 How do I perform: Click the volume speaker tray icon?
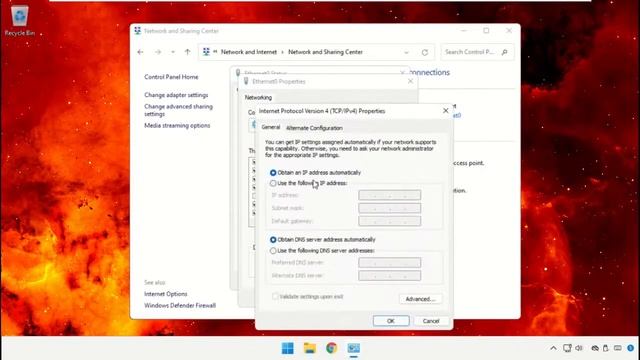[579, 348]
